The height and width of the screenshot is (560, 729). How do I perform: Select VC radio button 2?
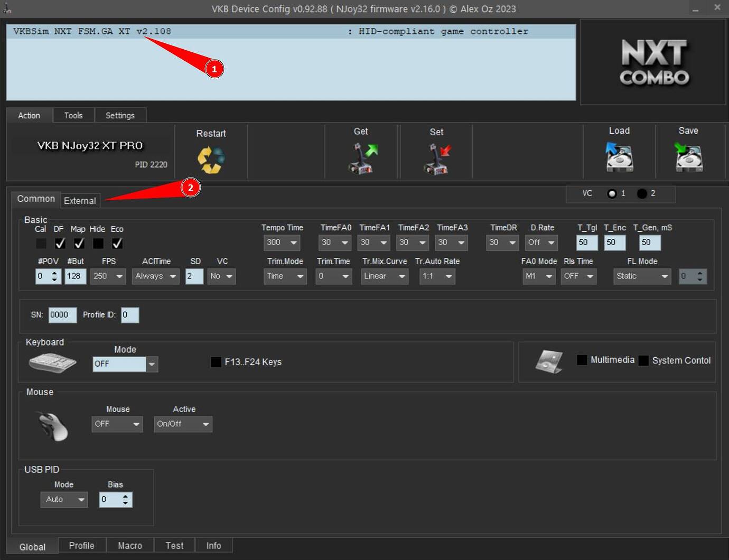(x=642, y=193)
